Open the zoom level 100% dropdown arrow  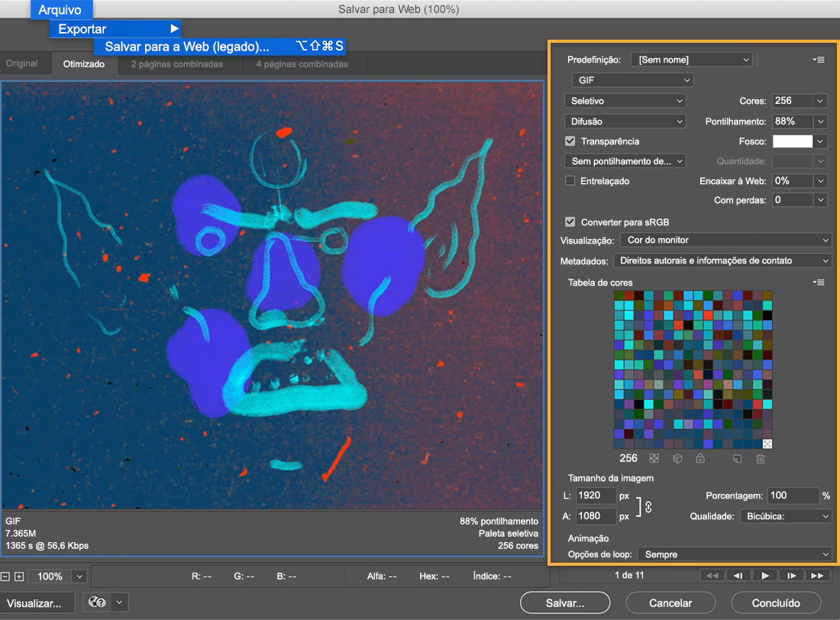pos(79,576)
